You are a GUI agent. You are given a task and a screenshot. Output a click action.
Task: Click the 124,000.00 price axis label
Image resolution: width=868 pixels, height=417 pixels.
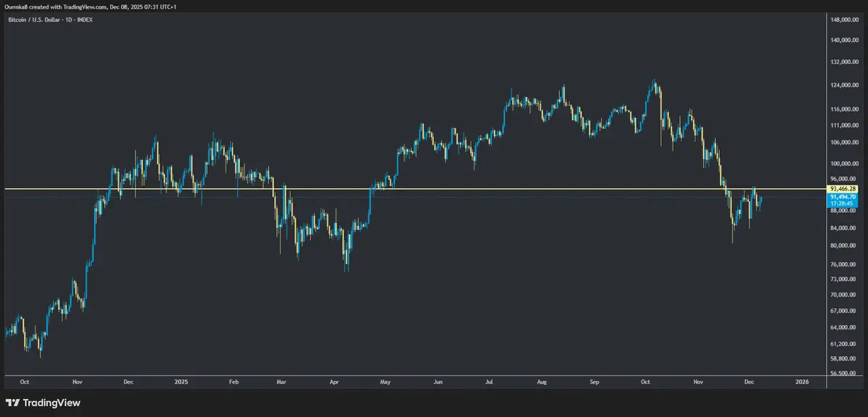pyautogui.click(x=844, y=85)
